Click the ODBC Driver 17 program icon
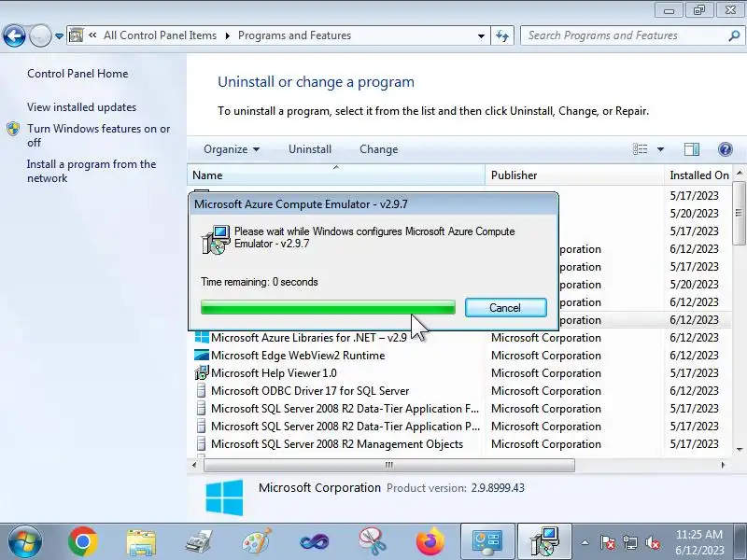This screenshot has height=560, width=747. coord(202,391)
